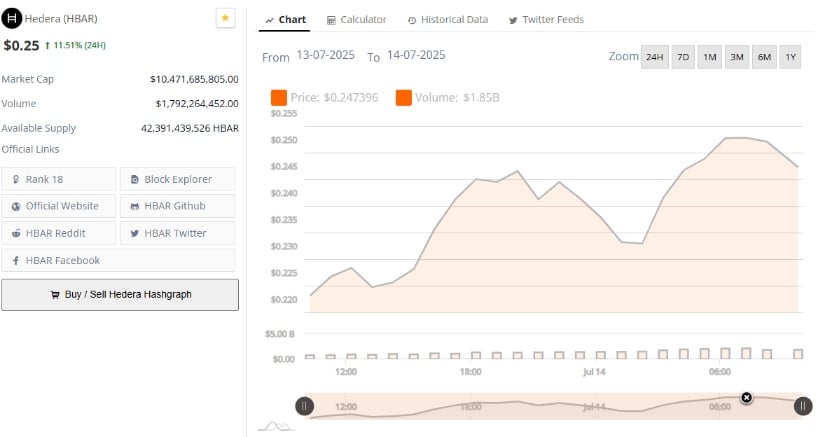The height and width of the screenshot is (437, 825).
Task: Toggle the Price series orange swatch
Action: tap(279, 97)
